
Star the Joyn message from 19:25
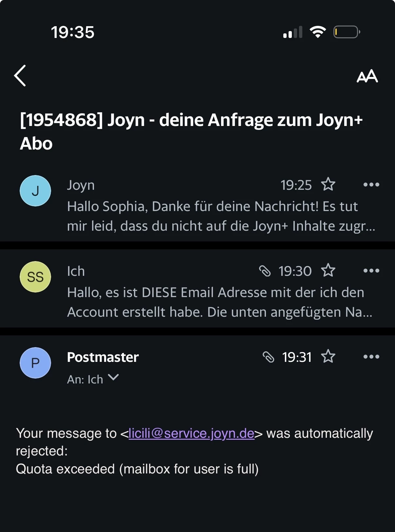click(328, 184)
